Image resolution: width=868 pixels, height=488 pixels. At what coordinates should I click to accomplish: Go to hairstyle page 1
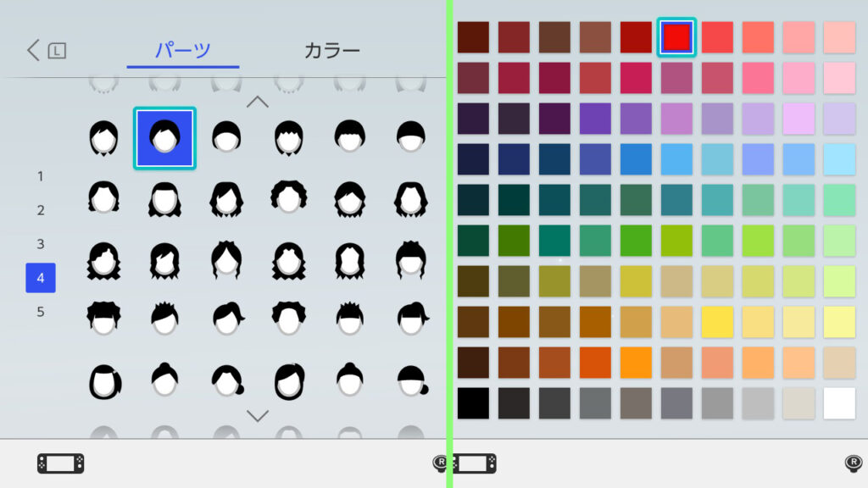coord(41,176)
